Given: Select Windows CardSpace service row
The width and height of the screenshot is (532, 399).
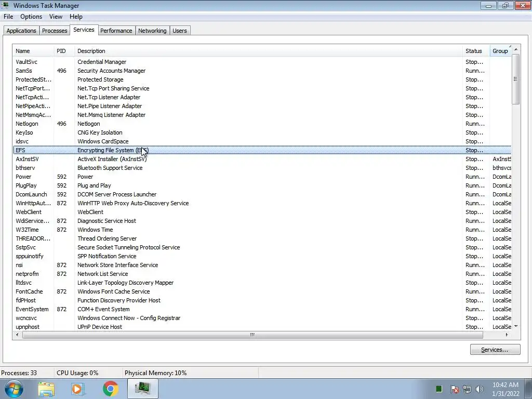Looking at the screenshot, I should pyautogui.click(x=262, y=141).
